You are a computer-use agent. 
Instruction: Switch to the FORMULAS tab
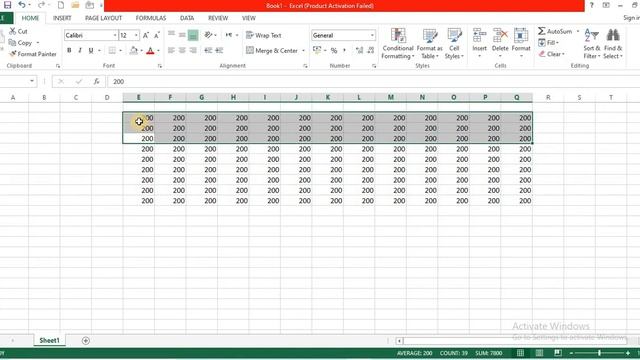click(x=151, y=18)
